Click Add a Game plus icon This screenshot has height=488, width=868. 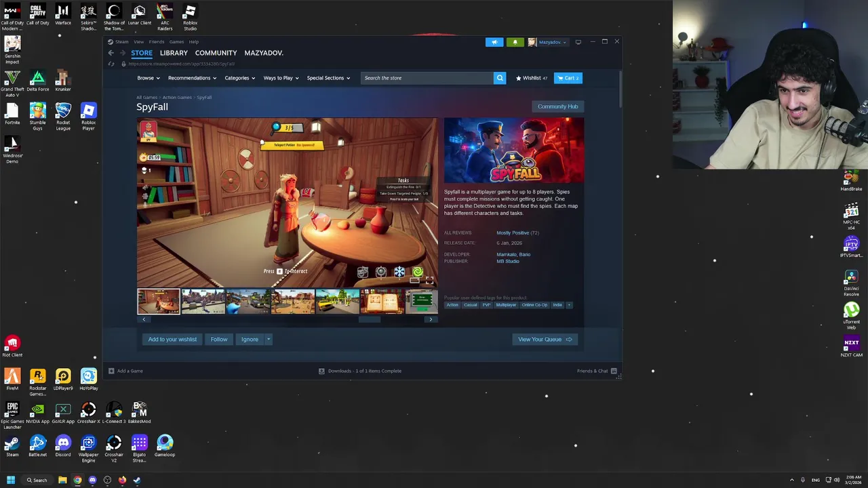click(111, 371)
